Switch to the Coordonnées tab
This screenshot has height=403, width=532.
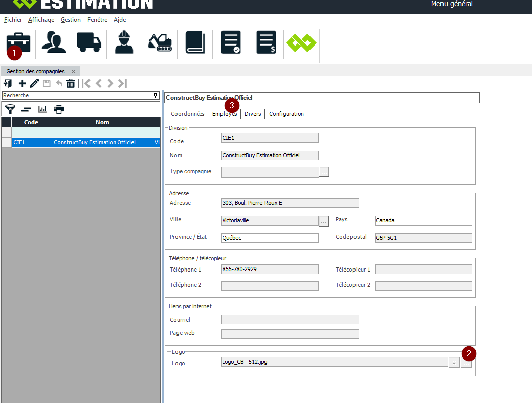[188, 114]
